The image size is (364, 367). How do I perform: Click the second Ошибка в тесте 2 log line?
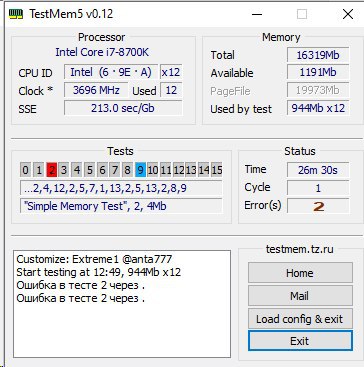tap(81, 298)
